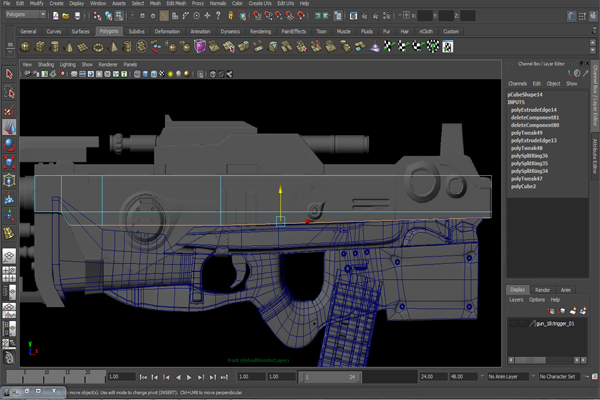600x400 pixels.
Task: Toggle snap to curves magnet
Action: click(x=268, y=16)
